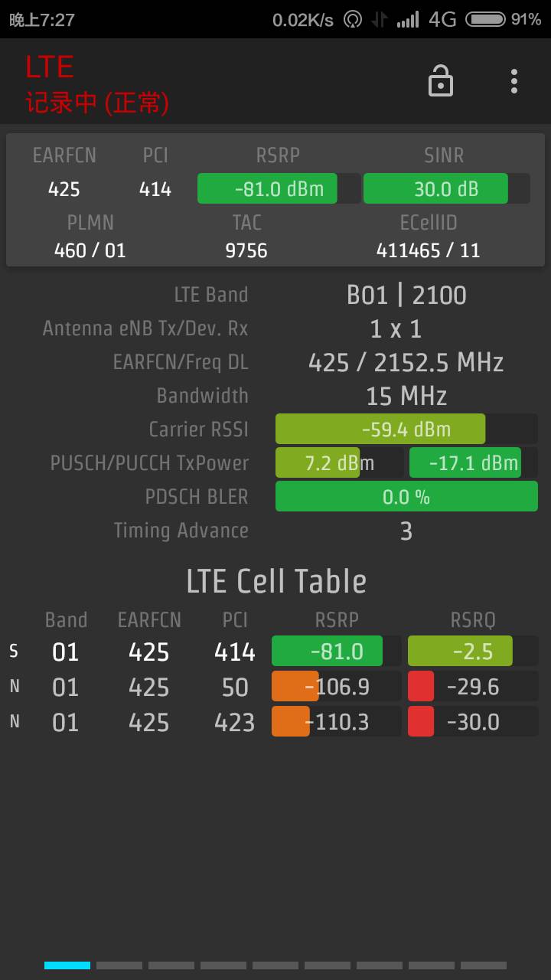Tap the signal strength bars icon
Viewport: 551px width, 980px height.
coord(408,20)
